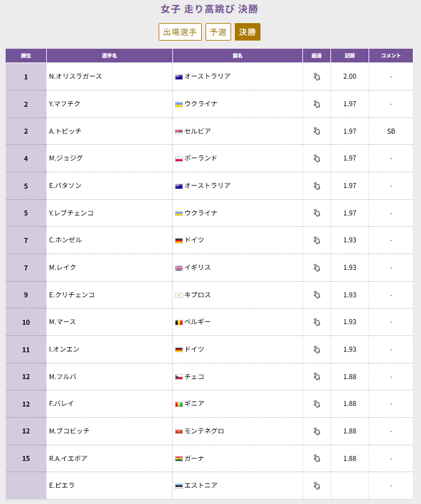
Task: Switch to the 出場選手 tab
Action: click(180, 32)
